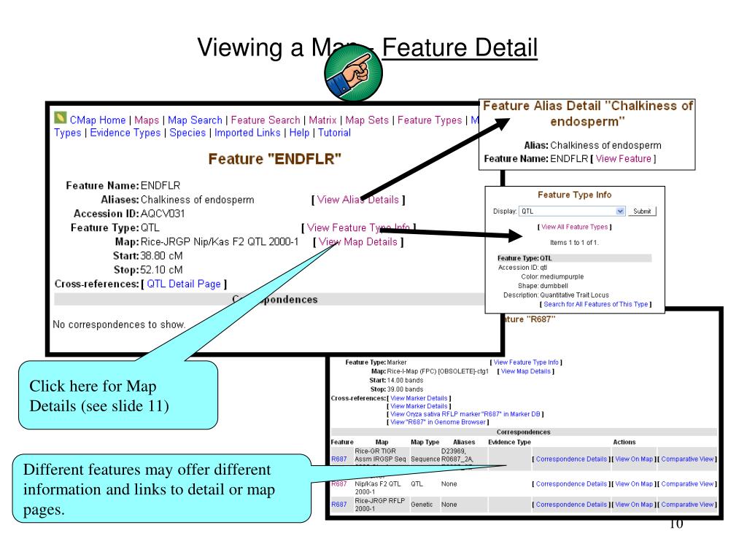Image resolution: width=747 pixels, height=560 pixels.
Task: Click View On Map in Genetic row
Action: tap(634, 505)
